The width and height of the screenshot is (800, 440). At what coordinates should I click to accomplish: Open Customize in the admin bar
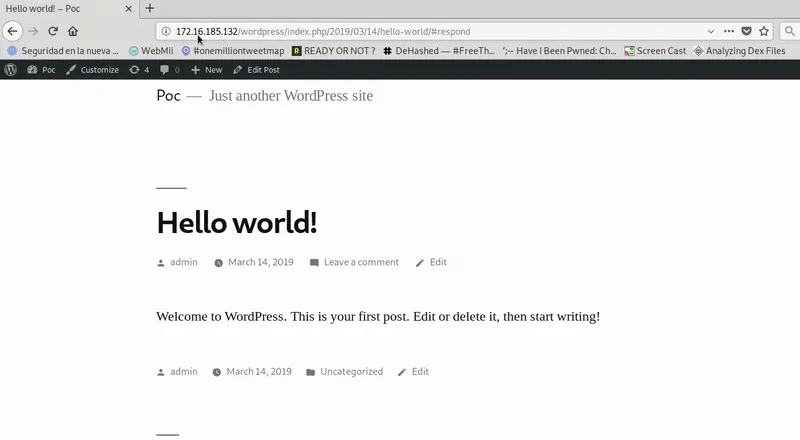(92, 70)
